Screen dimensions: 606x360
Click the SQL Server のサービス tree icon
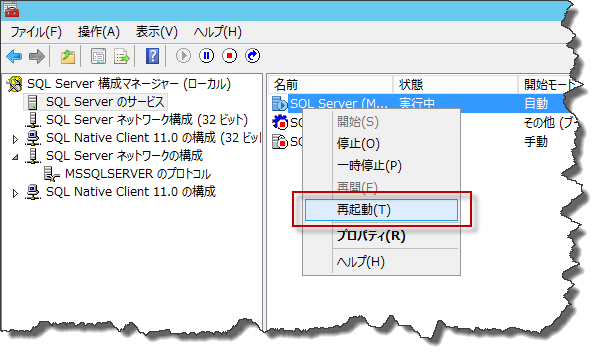pos(33,102)
